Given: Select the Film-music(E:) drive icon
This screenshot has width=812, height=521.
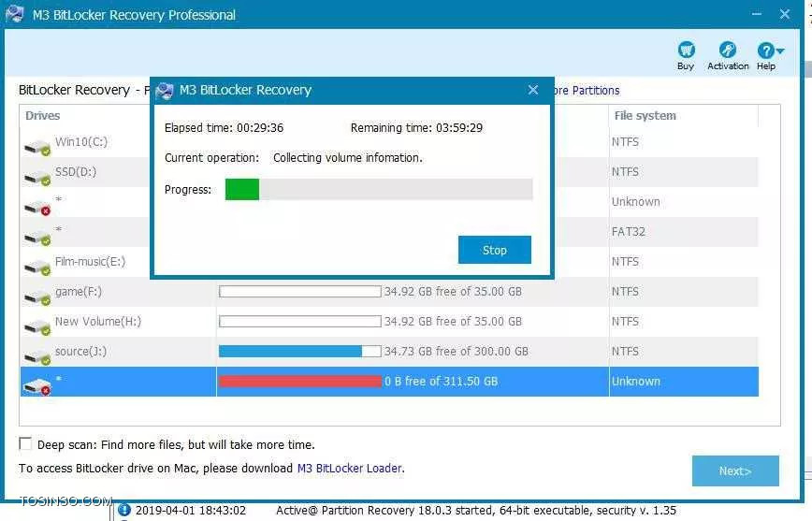Looking at the screenshot, I should click(37, 268).
